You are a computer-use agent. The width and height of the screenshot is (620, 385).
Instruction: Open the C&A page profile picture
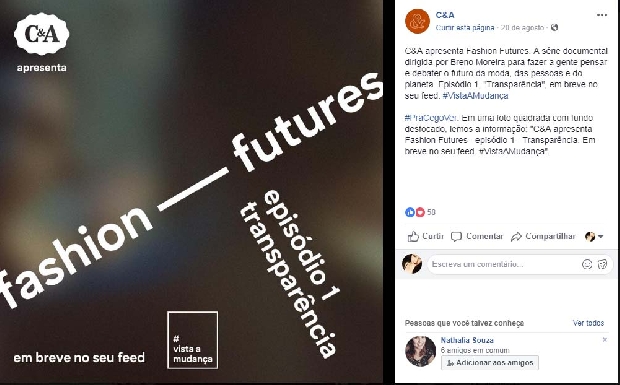pos(417,21)
